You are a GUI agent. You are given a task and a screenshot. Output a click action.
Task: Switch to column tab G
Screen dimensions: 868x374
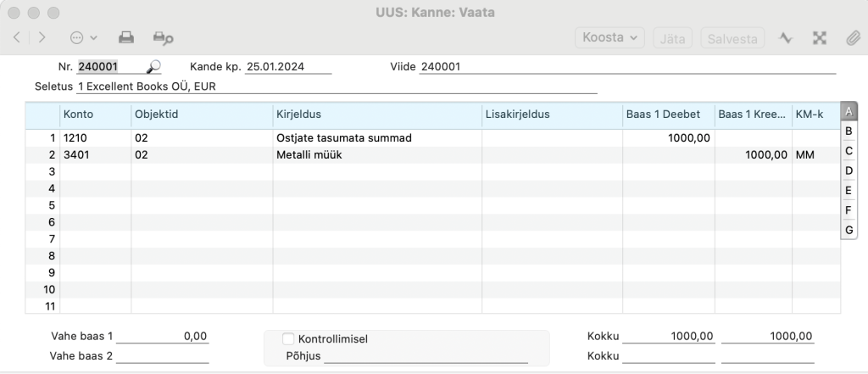click(849, 230)
